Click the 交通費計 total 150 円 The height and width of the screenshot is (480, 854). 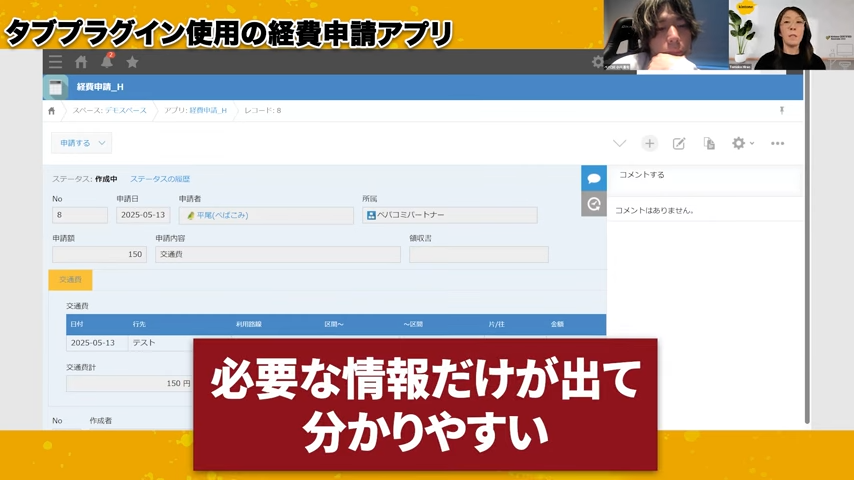[130, 384]
